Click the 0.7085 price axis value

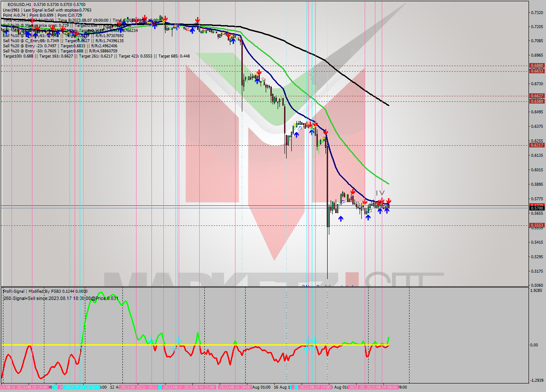pyautogui.click(x=537, y=41)
